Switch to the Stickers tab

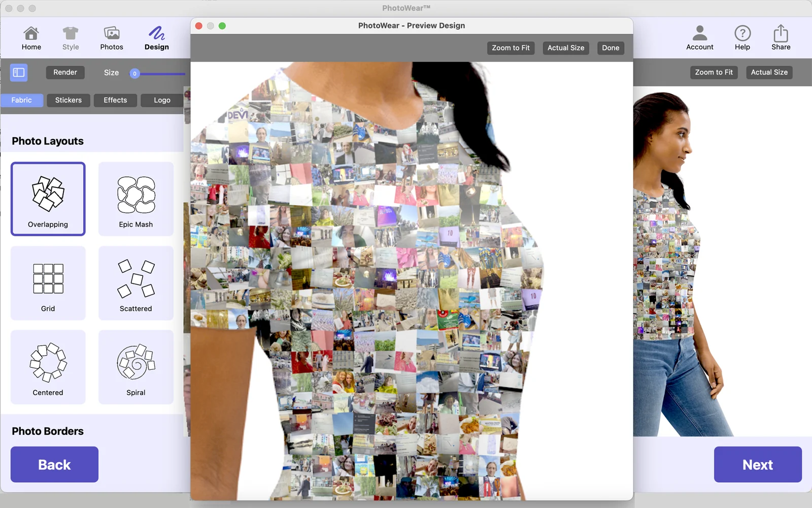tap(69, 100)
